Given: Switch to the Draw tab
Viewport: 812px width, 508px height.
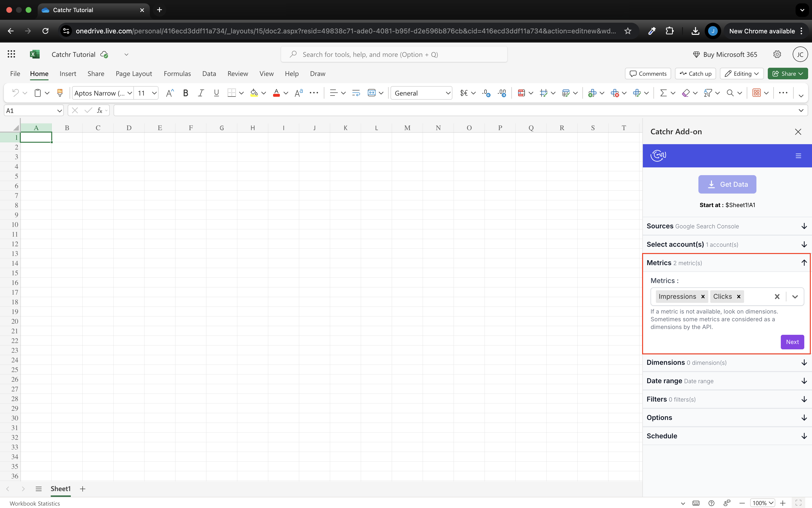Looking at the screenshot, I should 317,74.
